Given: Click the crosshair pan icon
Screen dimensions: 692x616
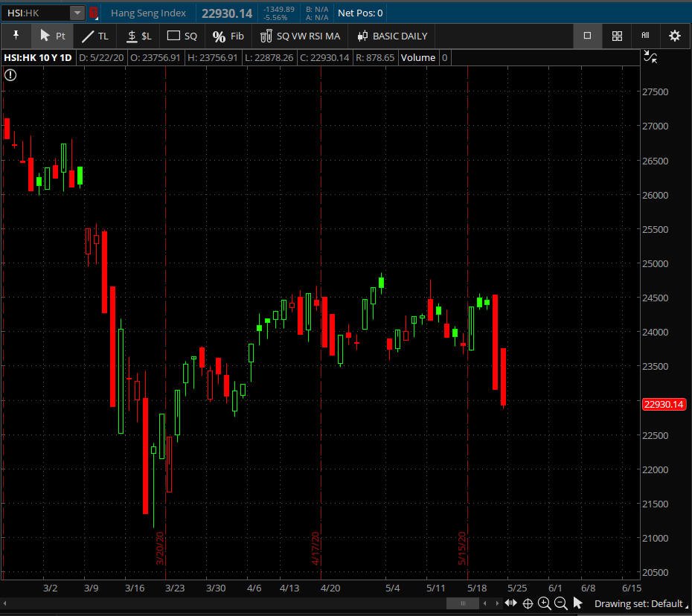Looking at the screenshot, I should tap(528, 603).
